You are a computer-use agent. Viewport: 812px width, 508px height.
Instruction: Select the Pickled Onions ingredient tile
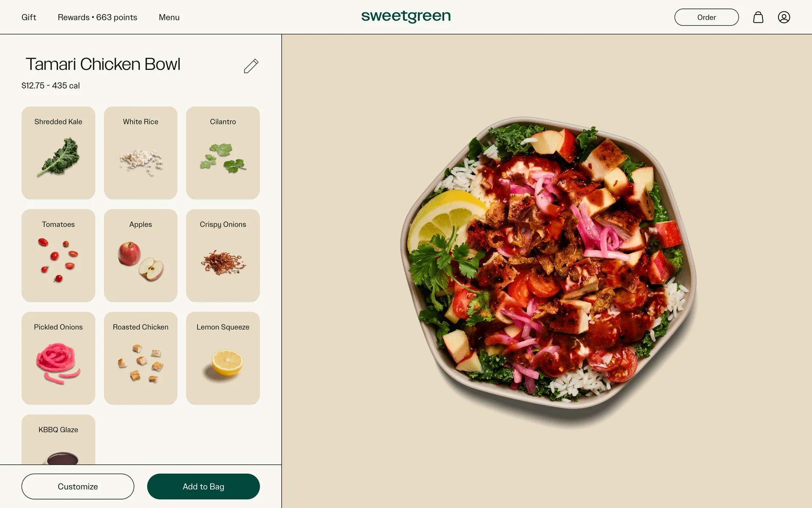tap(58, 358)
